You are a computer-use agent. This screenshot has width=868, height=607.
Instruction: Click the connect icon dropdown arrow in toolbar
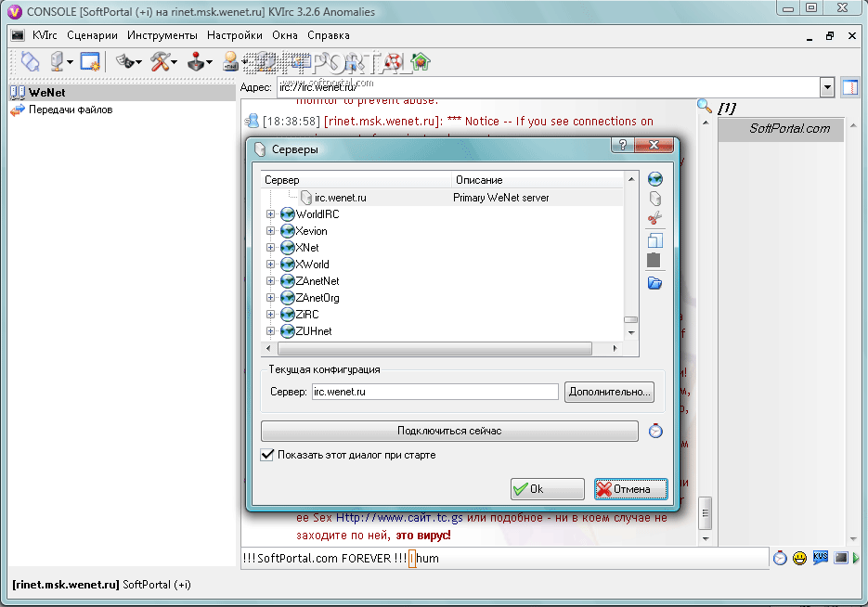[x=71, y=62]
